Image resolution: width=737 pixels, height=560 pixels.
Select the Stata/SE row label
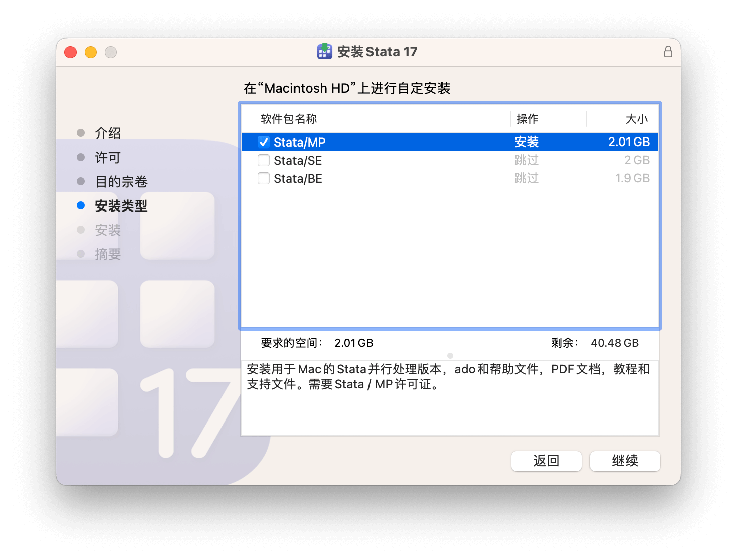[298, 161]
